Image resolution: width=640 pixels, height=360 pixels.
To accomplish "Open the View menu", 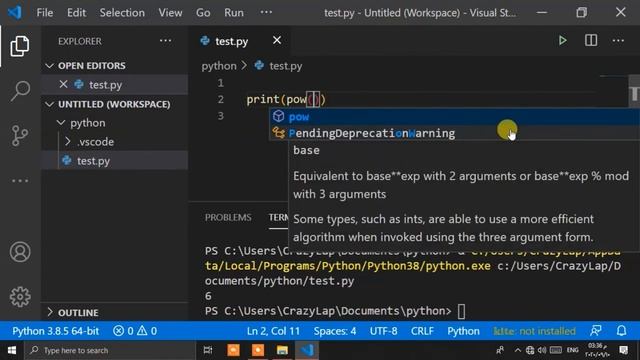I will (170, 13).
